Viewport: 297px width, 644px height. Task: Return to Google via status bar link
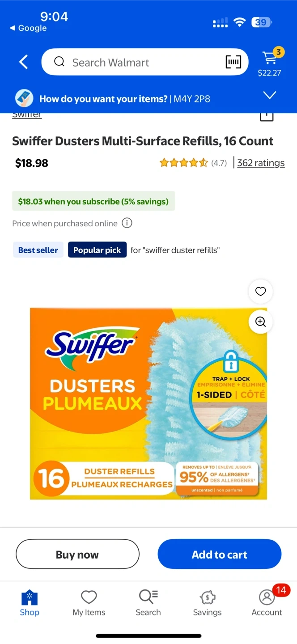pos(28,28)
